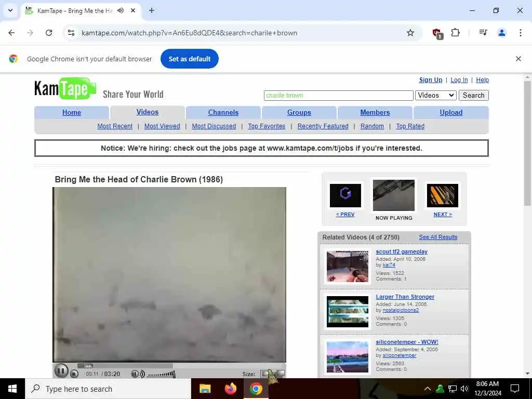This screenshot has width=532, height=399.
Task: Click the KamTape logo
Action: [x=65, y=88]
